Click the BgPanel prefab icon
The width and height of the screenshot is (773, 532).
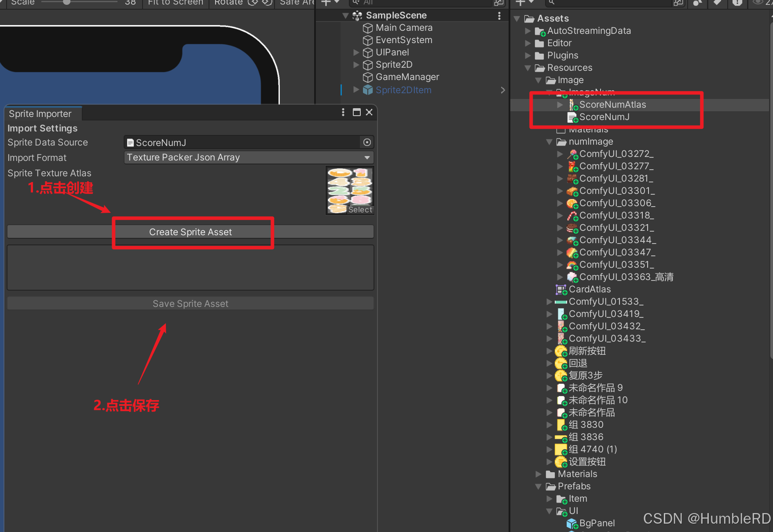coord(572,524)
